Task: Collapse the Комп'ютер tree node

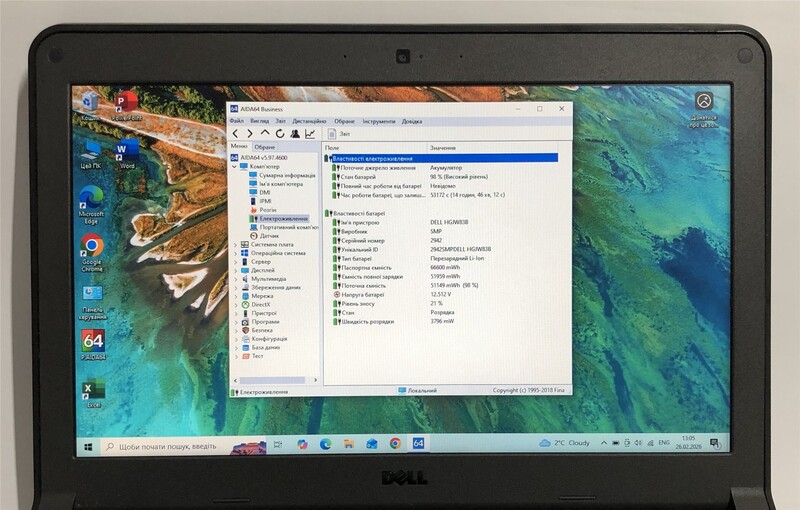Action: pos(235,166)
